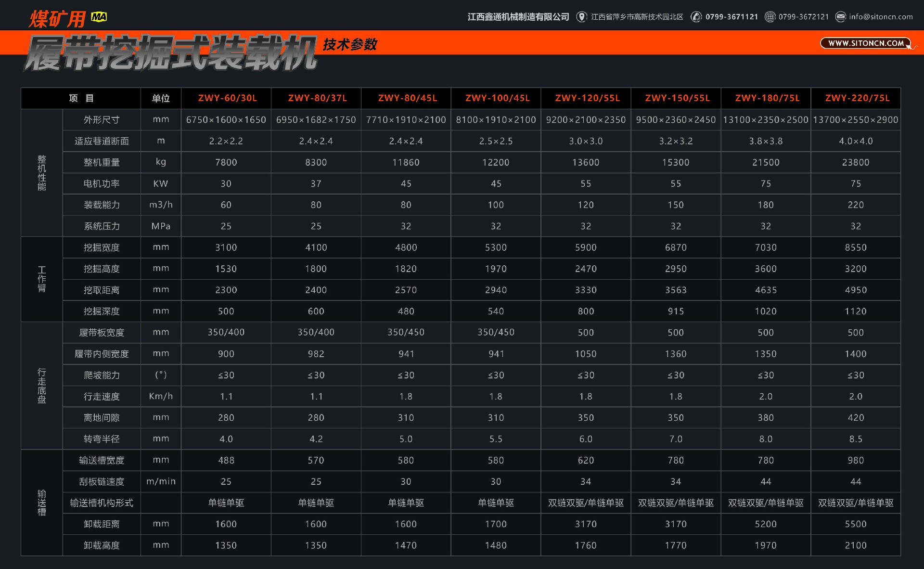Screen dimensions: 924x569
Task: Select the ZWY-120/55L model column header
Action: pyautogui.click(x=587, y=98)
